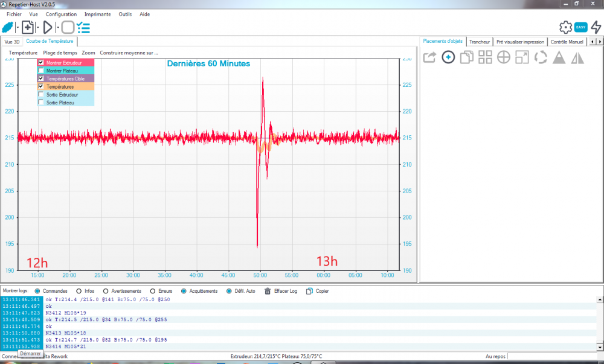Select the Erreurs log radio option

(153, 292)
